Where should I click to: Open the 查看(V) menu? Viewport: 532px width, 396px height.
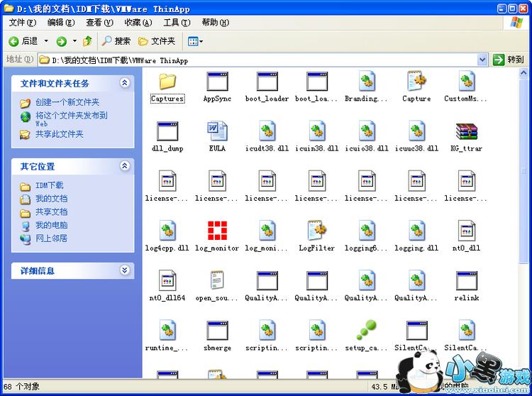[99, 23]
